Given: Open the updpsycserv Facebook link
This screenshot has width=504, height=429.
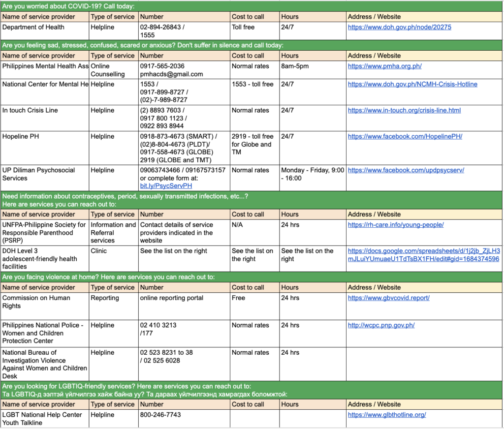Looking at the screenshot, I should 406,170.
